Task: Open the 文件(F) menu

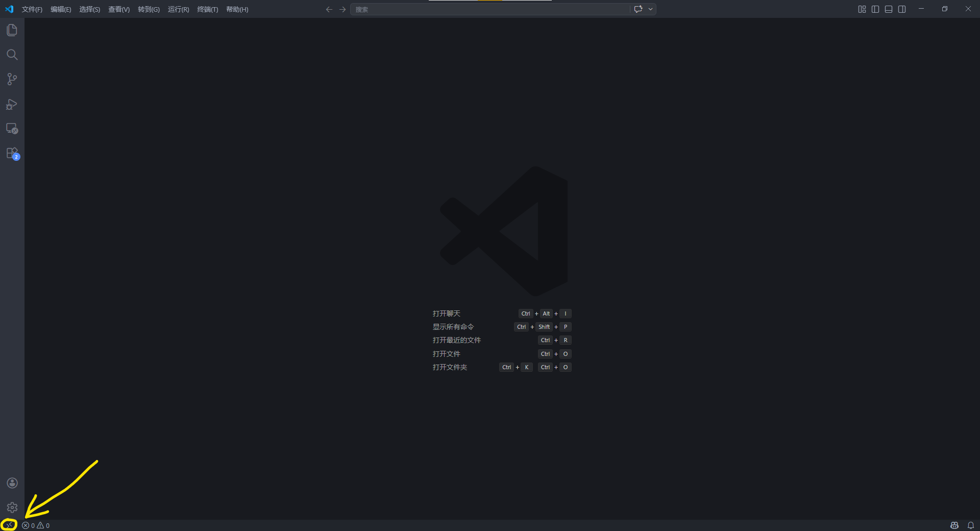Action: pyautogui.click(x=32, y=9)
